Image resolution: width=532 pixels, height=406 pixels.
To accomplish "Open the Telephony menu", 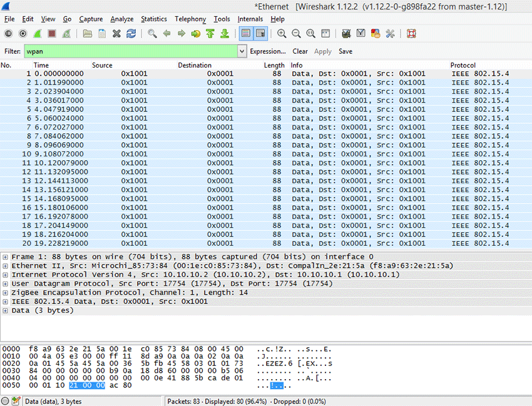I will pos(190,19).
